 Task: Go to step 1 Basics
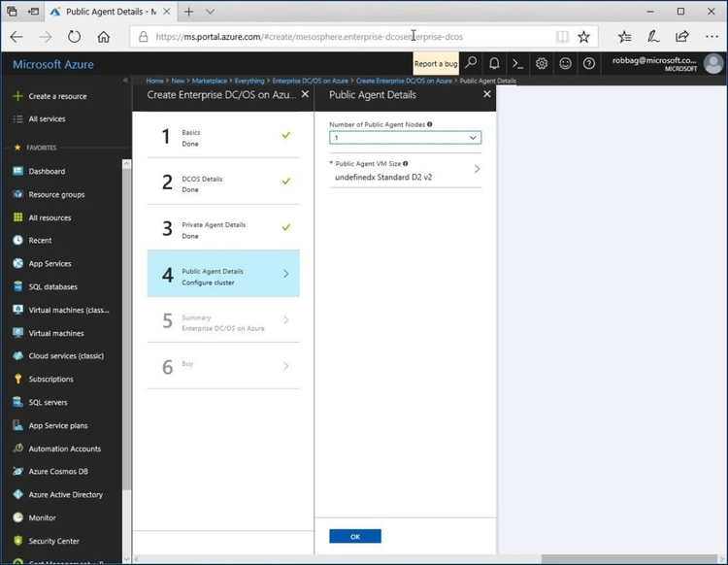[x=223, y=136]
